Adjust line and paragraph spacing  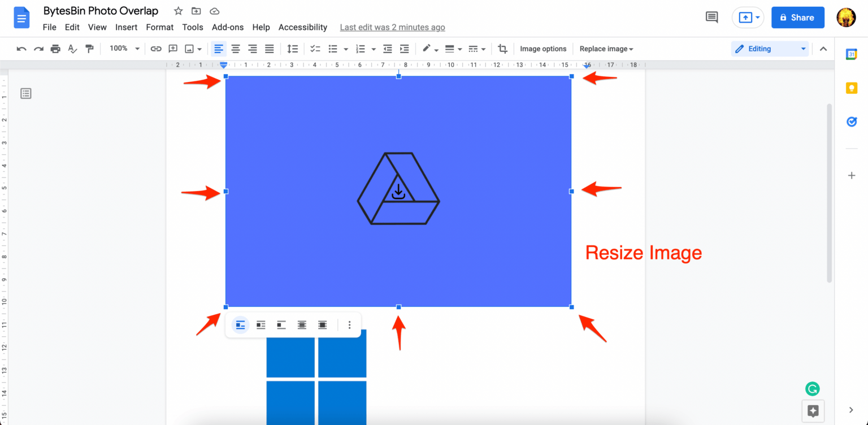pos(292,49)
